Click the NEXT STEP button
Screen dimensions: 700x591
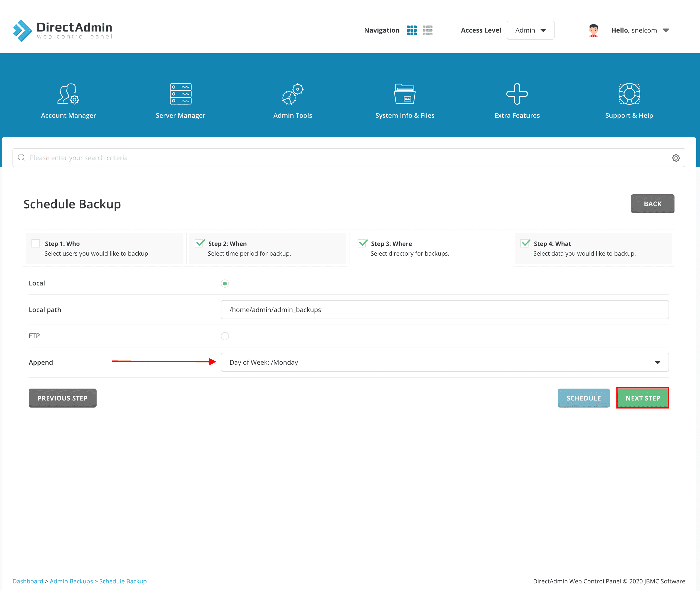642,398
